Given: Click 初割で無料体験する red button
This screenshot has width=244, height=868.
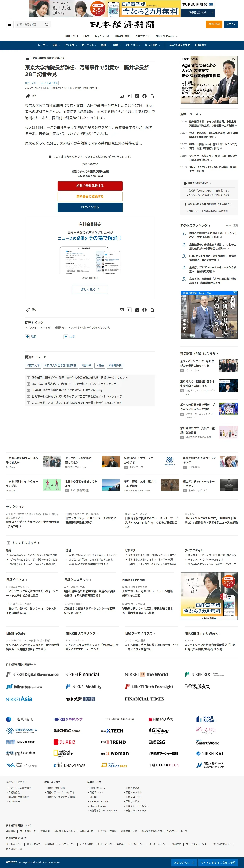Looking at the screenshot, I should click(90, 186).
